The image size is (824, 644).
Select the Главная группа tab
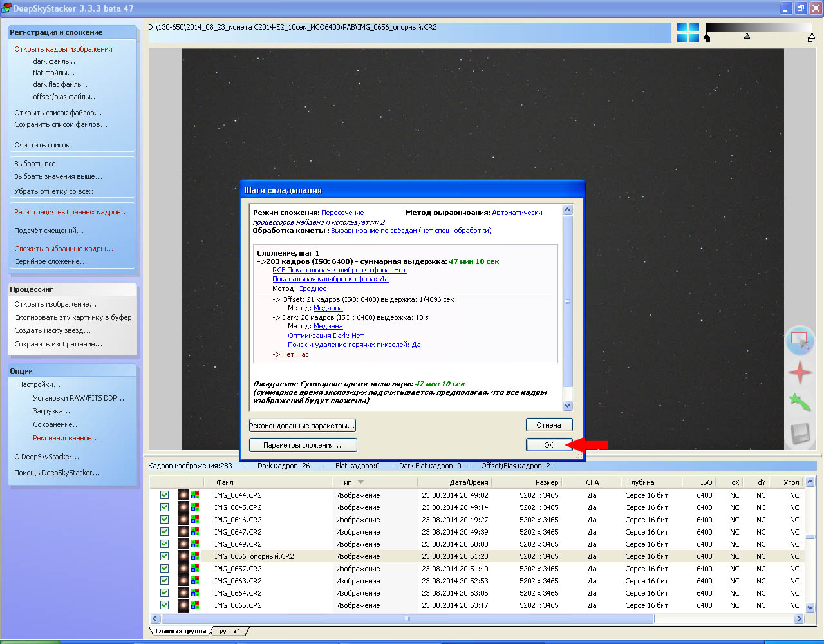[x=180, y=631]
